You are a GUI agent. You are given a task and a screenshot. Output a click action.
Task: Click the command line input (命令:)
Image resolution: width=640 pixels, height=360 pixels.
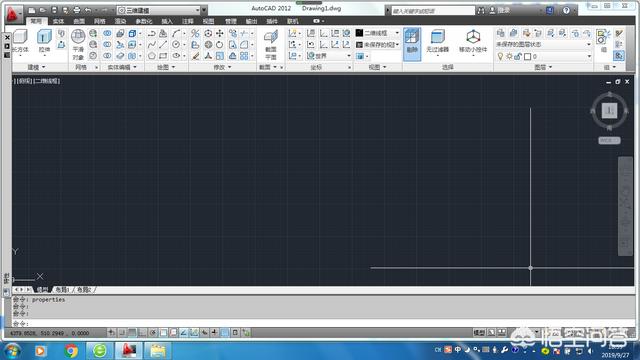click(322, 323)
